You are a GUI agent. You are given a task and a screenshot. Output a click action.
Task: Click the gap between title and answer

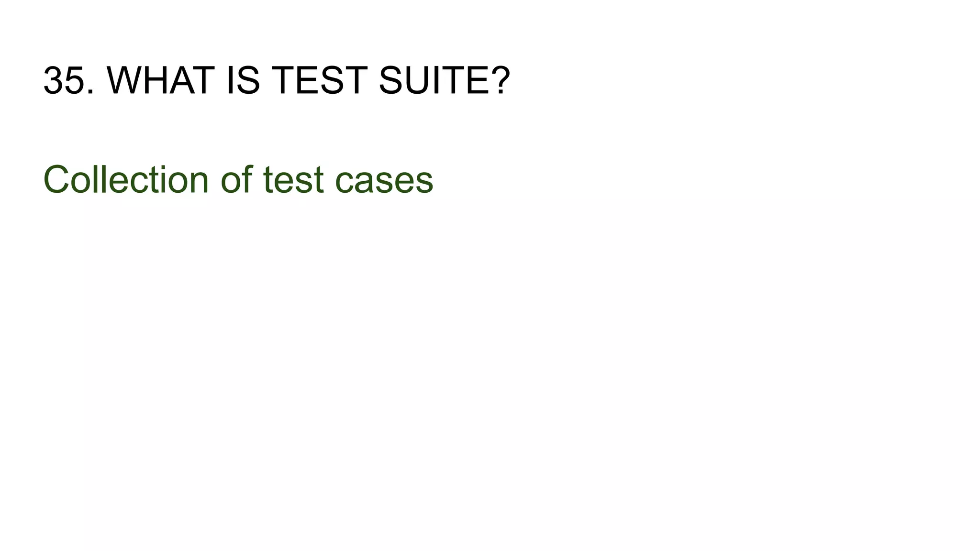pyautogui.click(x=277, y=130)
